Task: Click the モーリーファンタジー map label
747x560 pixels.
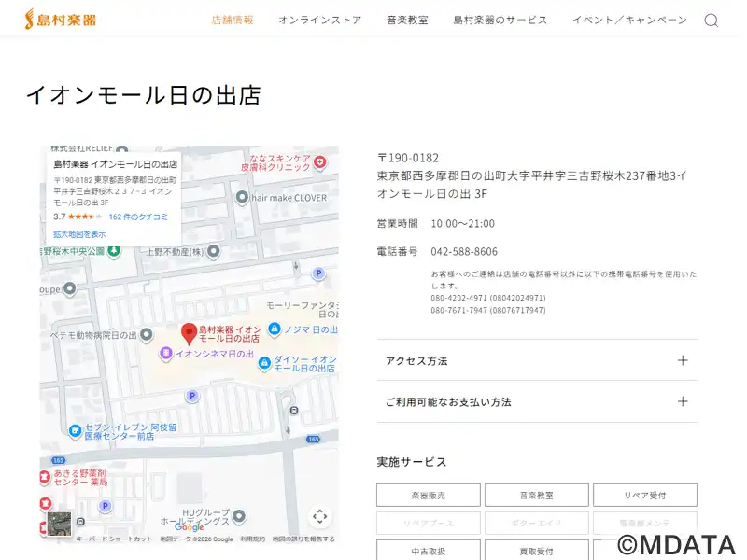Action: coord(303,310)
